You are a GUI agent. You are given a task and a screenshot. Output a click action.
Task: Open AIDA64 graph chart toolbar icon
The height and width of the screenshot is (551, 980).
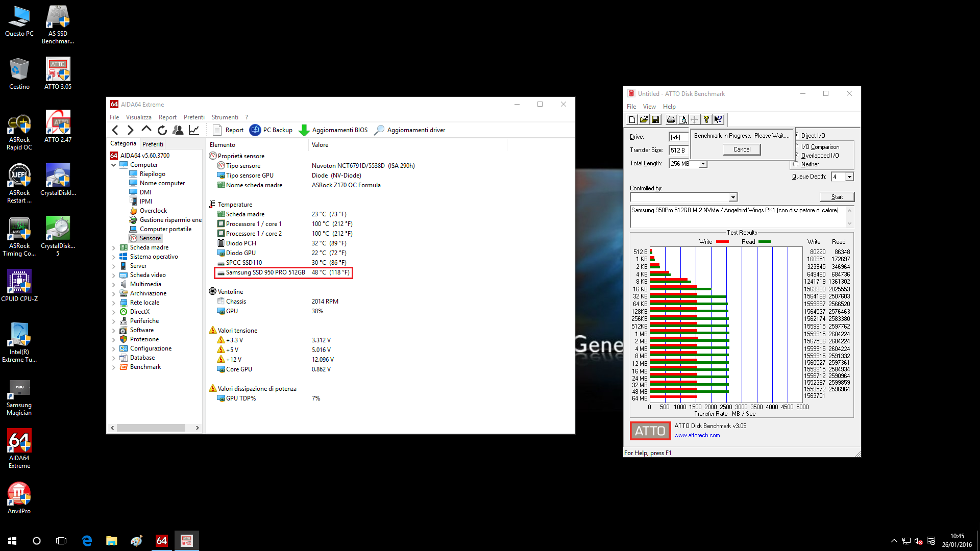click(x=194, y=130)
